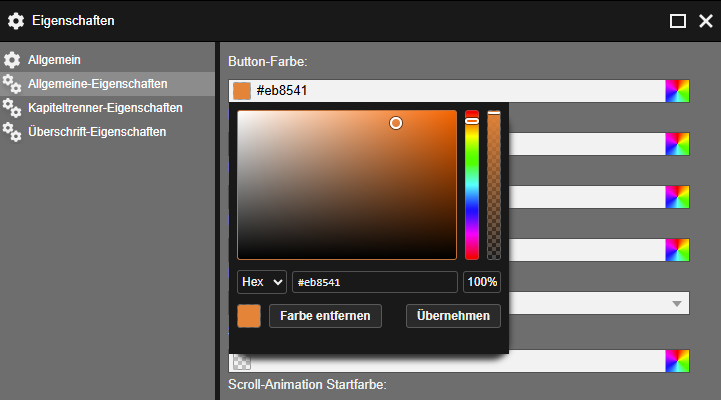The height and width of the screenshot is (400, 721).
Task: Open the Hex color format dropdown
Action: (262, 282)
